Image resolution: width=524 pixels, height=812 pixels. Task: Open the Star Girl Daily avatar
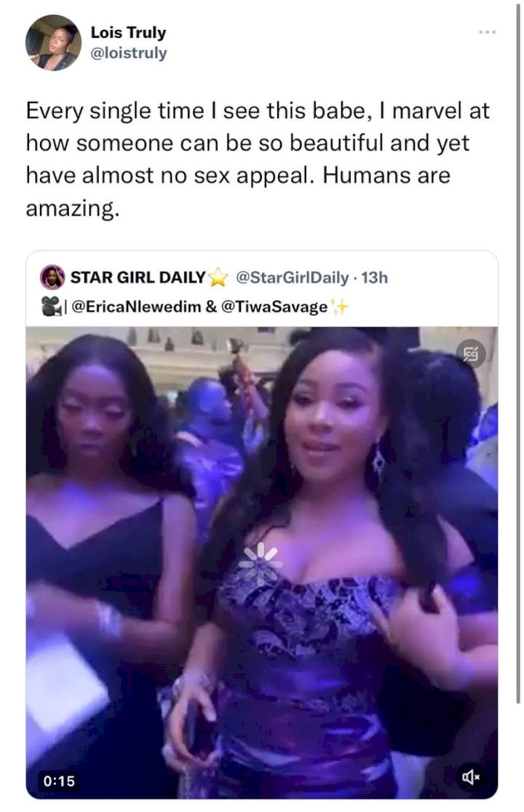[x=52, y=277]
